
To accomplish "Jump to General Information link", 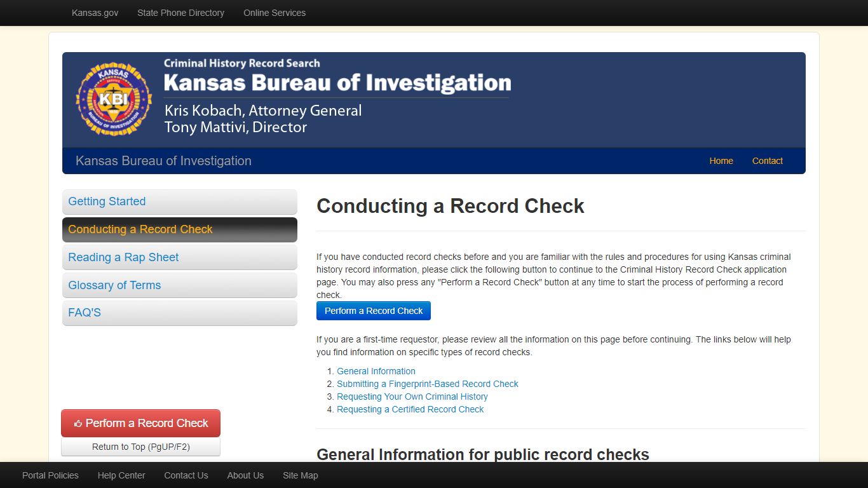I will (x=376, y=371).
